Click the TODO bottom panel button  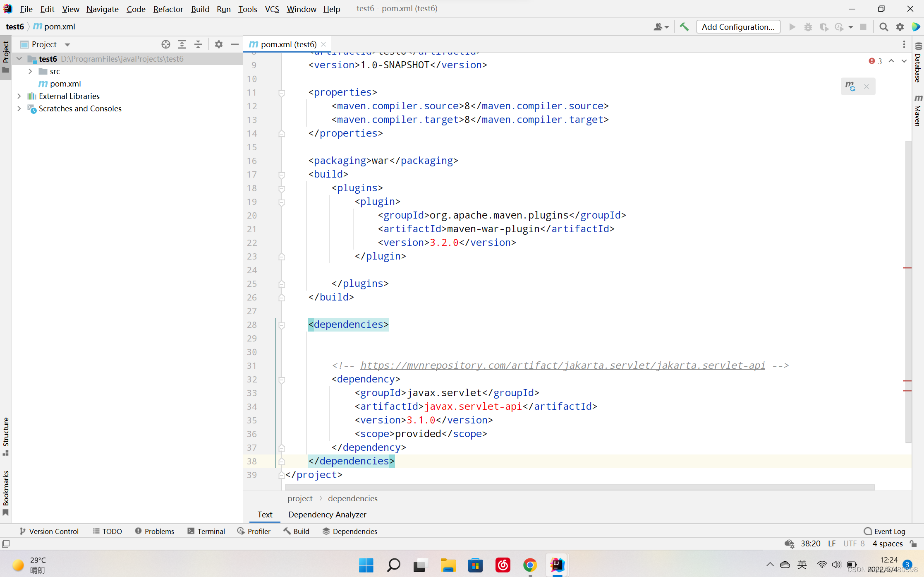pos(108,531)
